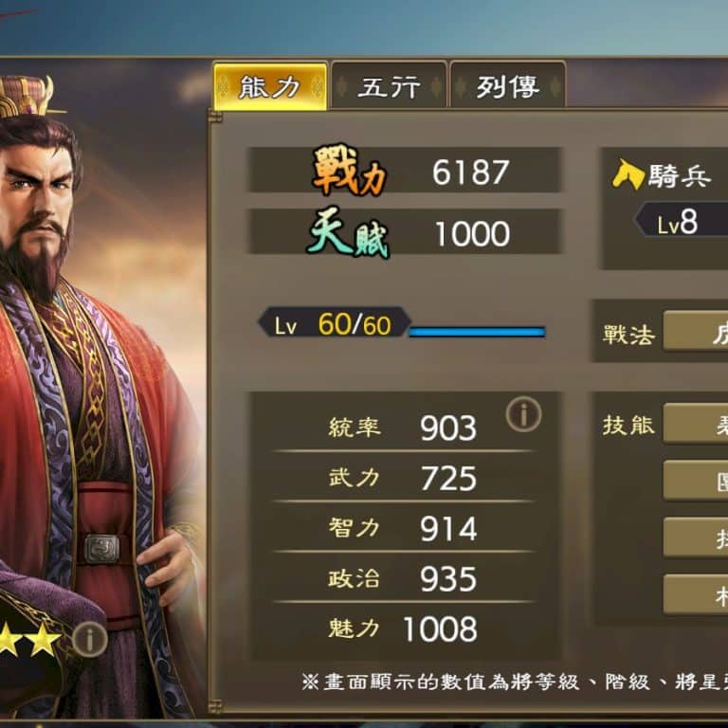Tap the 魅力 1008 stat row
728x728 pixels.
click(403, 629)
